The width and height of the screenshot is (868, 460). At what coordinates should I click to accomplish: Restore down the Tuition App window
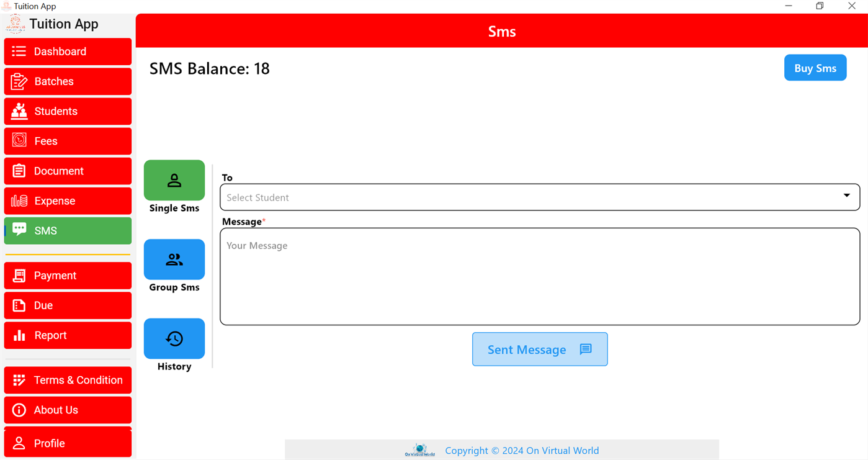tap(820, 6)
